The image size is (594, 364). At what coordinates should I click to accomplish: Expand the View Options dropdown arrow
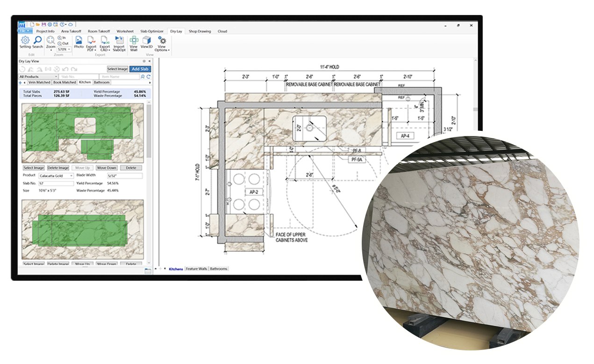[168, 50]
